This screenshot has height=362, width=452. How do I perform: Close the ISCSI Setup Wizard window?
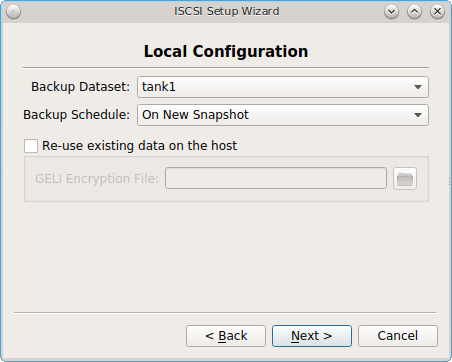(x=437, y=12)
